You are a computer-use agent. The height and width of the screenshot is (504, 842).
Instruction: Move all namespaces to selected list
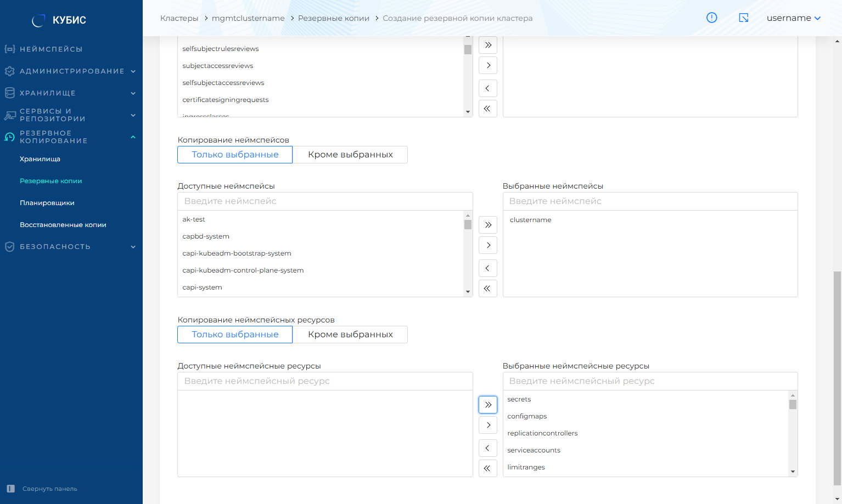[487, 225]
